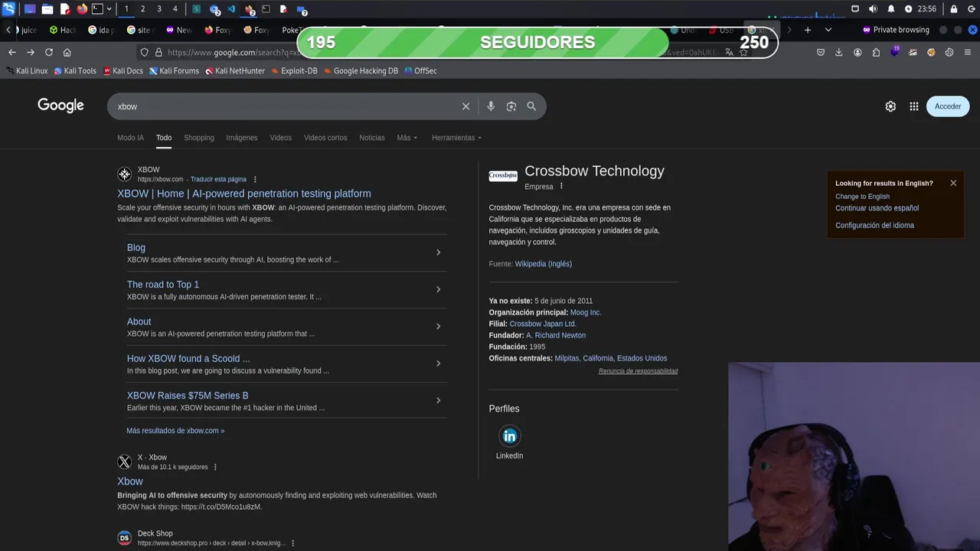
Task: Click the lock screen icon in the panel
Action: 954,9
